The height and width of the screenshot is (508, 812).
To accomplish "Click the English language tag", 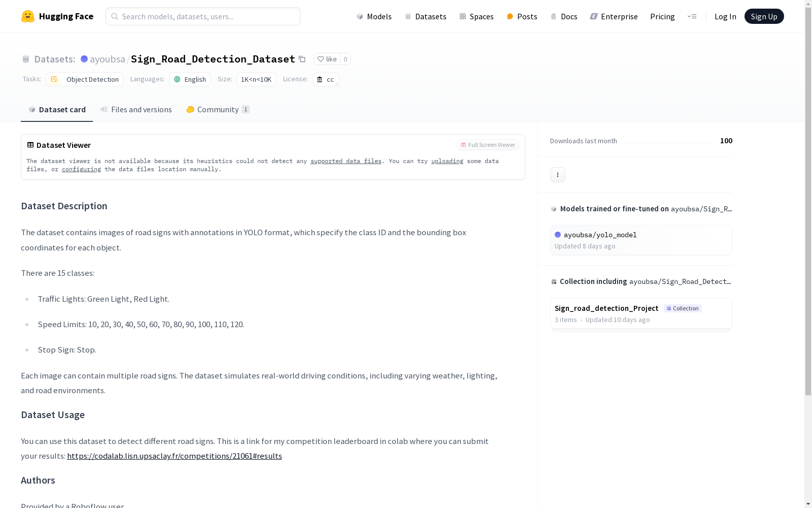I will point(190,79).
